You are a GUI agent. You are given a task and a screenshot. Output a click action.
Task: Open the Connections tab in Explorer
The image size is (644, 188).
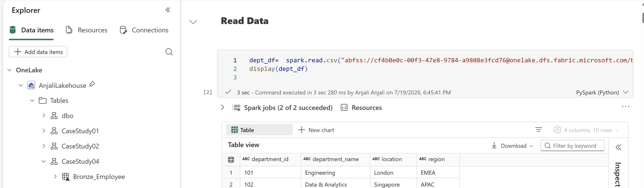pos(144,30)
